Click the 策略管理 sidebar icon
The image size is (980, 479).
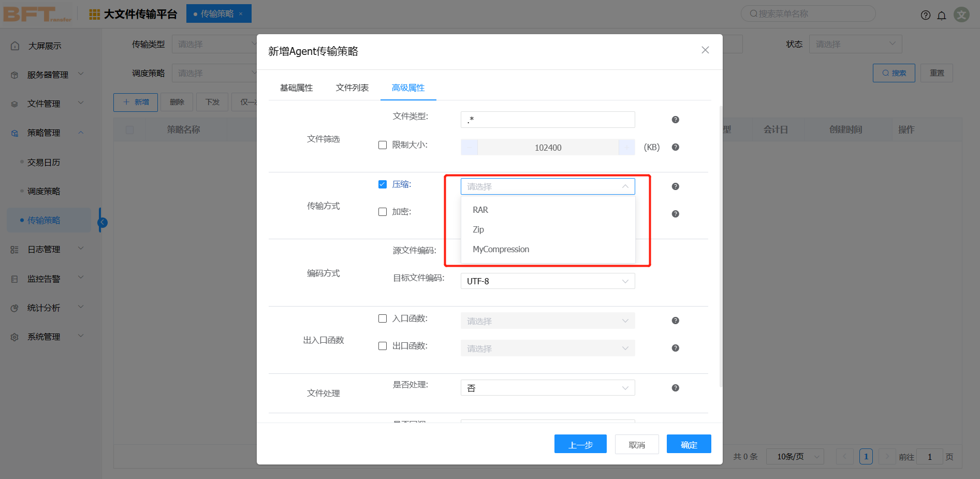point(14,133)
